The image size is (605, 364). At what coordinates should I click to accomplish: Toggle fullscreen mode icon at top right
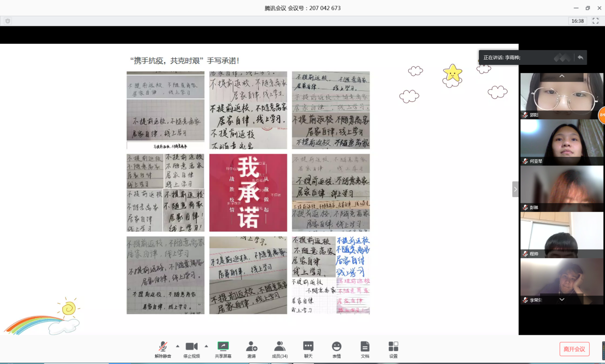click(x=595, y=21)
